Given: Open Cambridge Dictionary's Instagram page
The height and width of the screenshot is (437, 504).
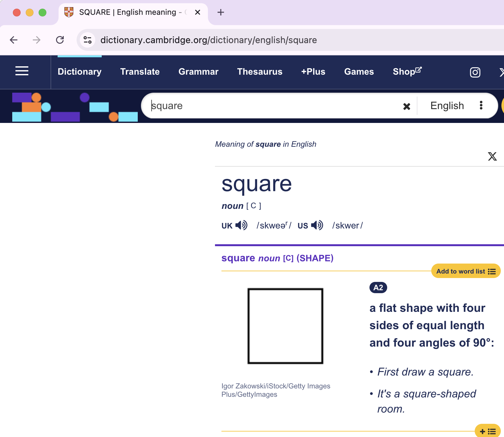Looking at the screenshot, I should [x=475, y=72].
